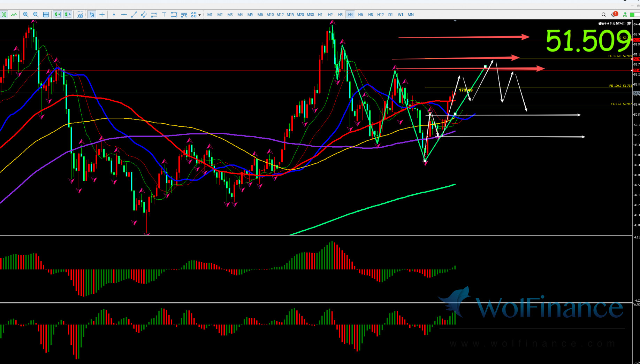Viewport: 640px width, 364px height.
Task: Open the tile windows grid layout
Action: (x=46, y=15)
